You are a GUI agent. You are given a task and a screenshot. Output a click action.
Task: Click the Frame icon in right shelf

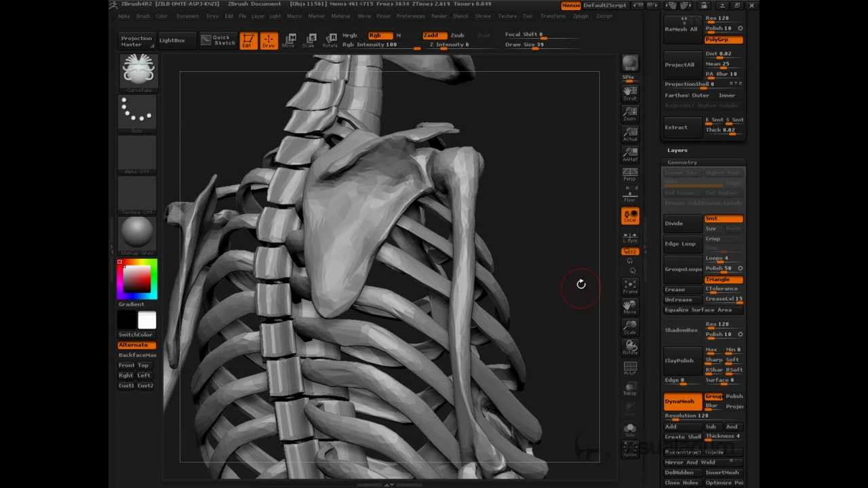(x=630, y=286)
